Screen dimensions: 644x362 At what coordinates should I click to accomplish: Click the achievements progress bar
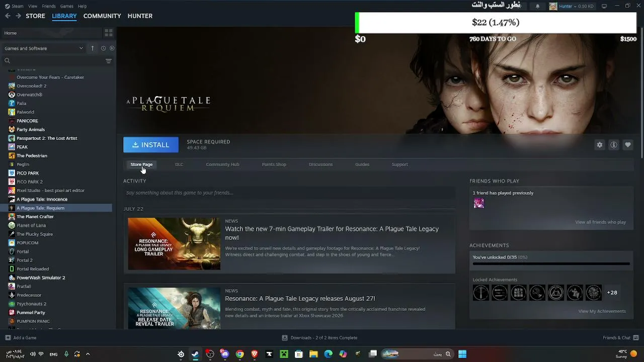(551, 263)
